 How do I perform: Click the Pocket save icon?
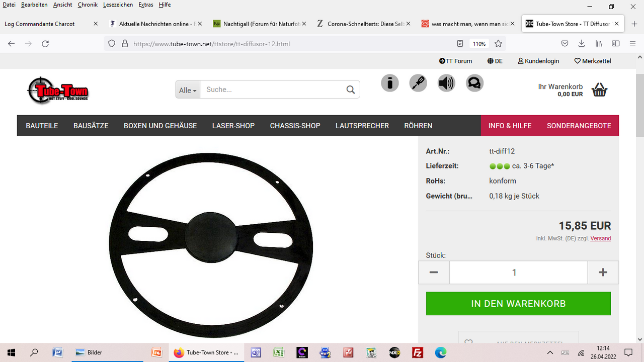[x=565, y=44]
